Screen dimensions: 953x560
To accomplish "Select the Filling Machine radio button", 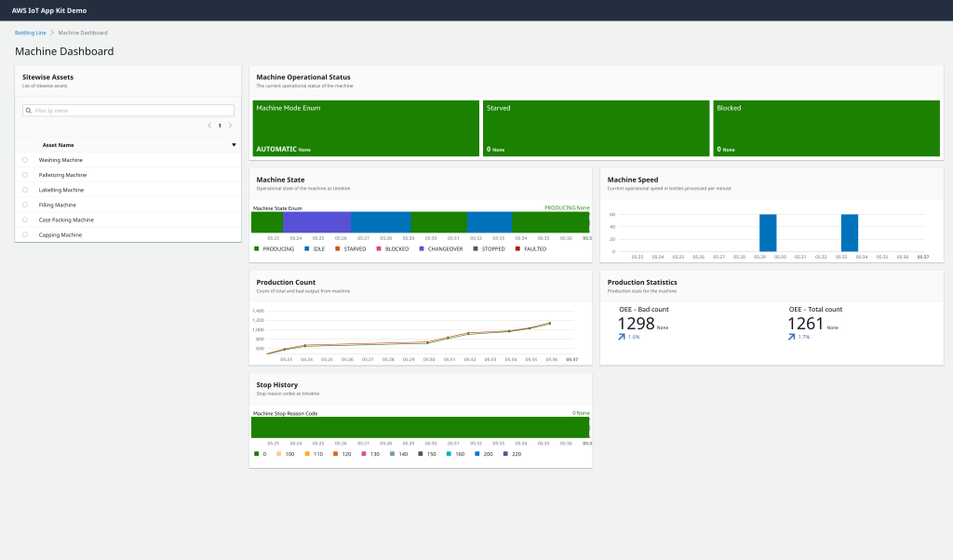I will 24,205.
